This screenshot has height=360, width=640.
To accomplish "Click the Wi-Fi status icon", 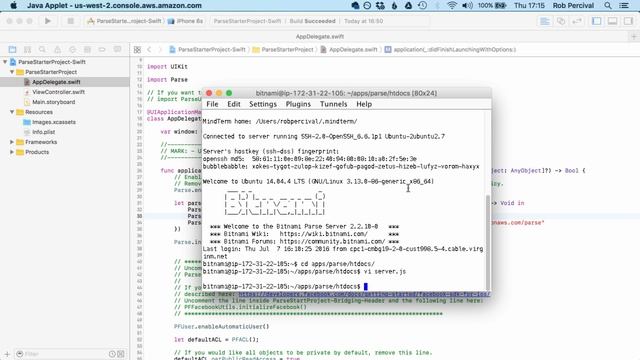I will (x=451, y=5).
